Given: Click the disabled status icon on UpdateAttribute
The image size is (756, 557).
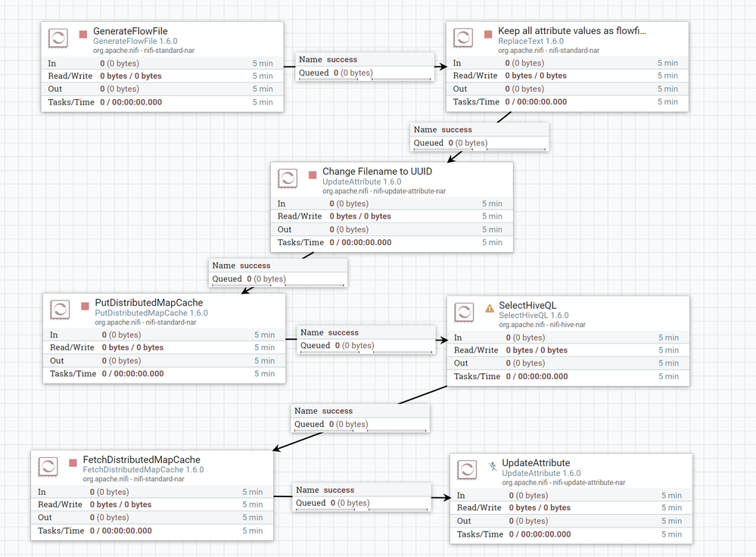Looking at the screenshot, I should (x=492, y=466).
